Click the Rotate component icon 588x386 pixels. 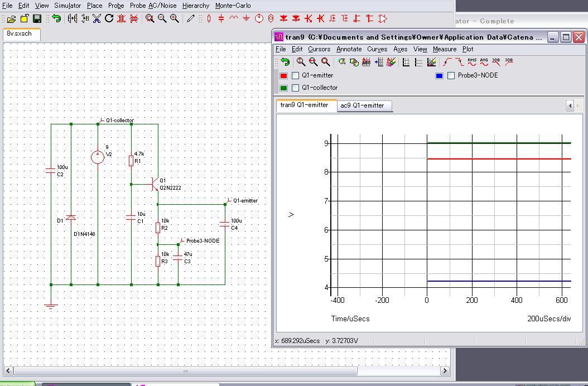(x=109, y=18)
